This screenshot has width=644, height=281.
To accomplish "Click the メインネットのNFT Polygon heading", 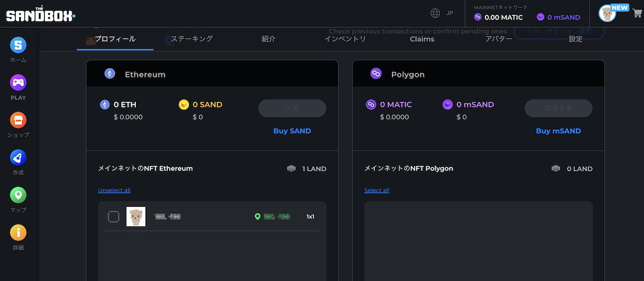I will tap(409, 168).
